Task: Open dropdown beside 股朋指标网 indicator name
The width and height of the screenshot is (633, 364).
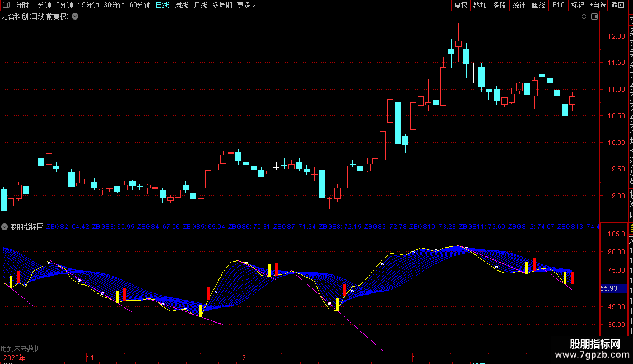Action: click(4, 227)
